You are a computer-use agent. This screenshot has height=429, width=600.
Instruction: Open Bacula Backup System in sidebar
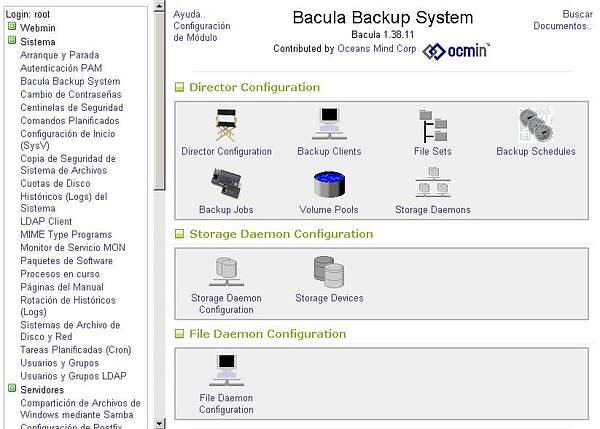(70, 81)
